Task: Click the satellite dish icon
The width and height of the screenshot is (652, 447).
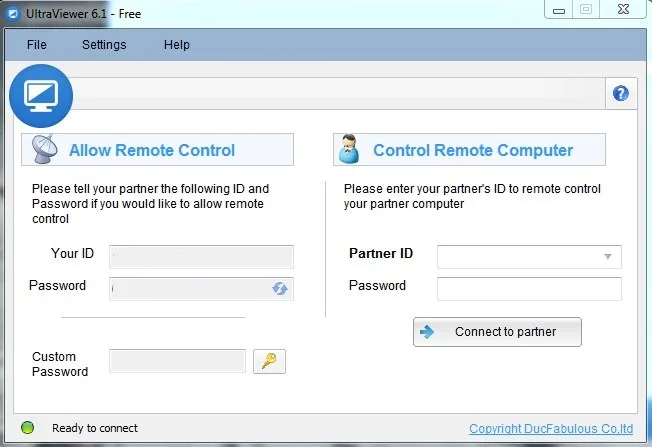Action: (44, 149)
